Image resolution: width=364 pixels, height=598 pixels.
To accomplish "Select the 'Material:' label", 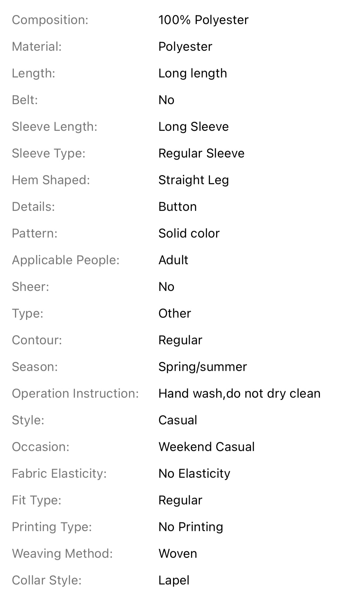I will point(37,47).
